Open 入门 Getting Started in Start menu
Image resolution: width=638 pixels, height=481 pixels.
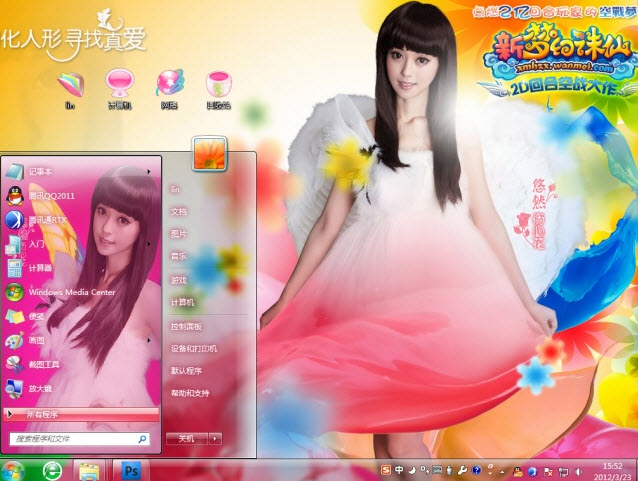26,244
